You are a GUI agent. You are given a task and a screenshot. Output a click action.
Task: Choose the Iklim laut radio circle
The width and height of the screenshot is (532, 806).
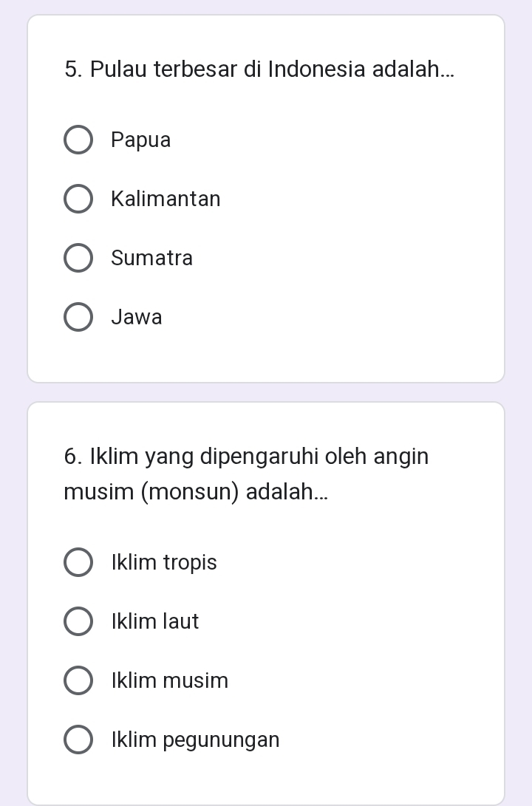coord(78,622)
